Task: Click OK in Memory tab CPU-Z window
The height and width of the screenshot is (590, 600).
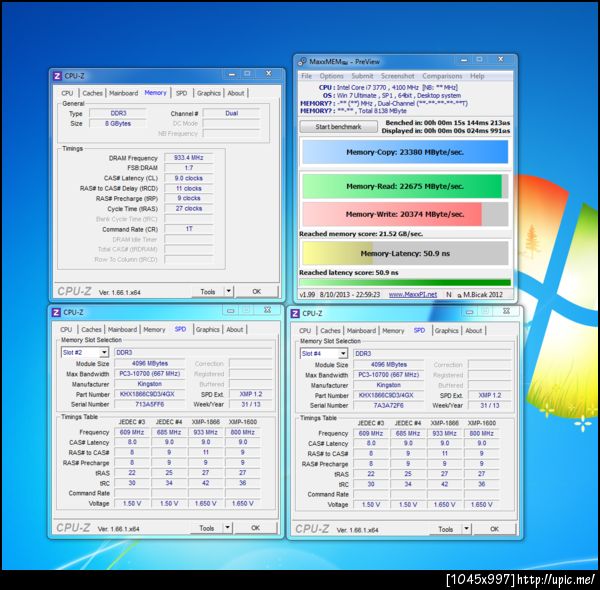Action: click(x=257, y=291)
